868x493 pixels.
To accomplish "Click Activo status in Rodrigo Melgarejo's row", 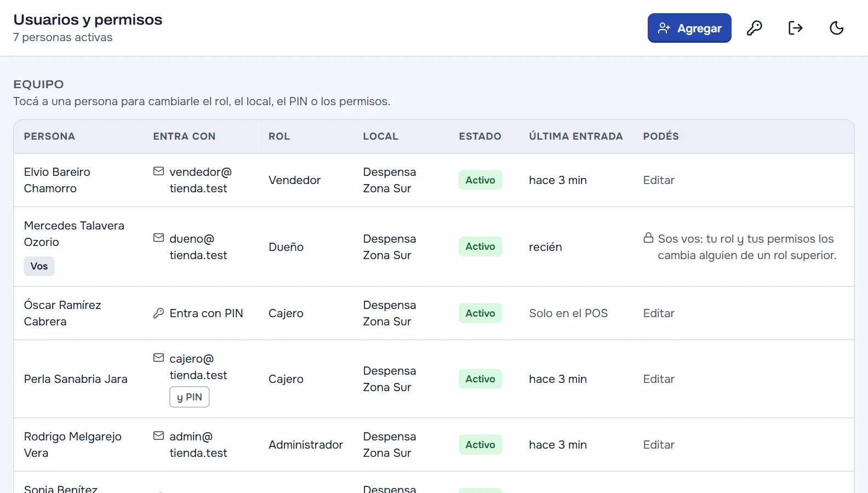I will tap(481, 445).
